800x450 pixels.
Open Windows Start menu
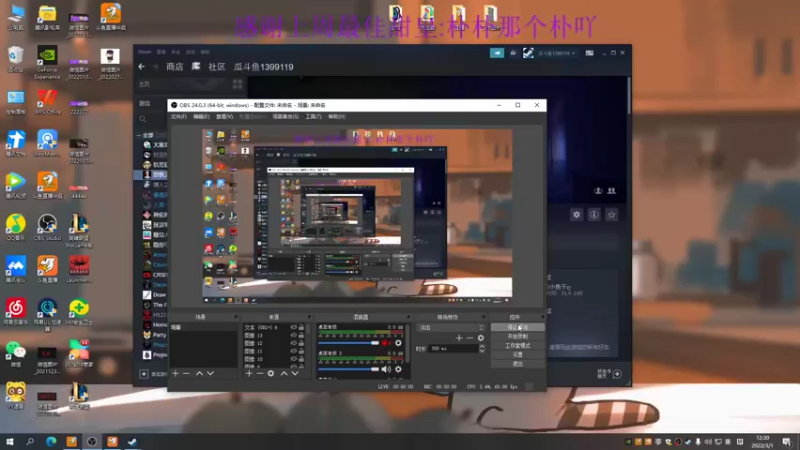(10, 442)
